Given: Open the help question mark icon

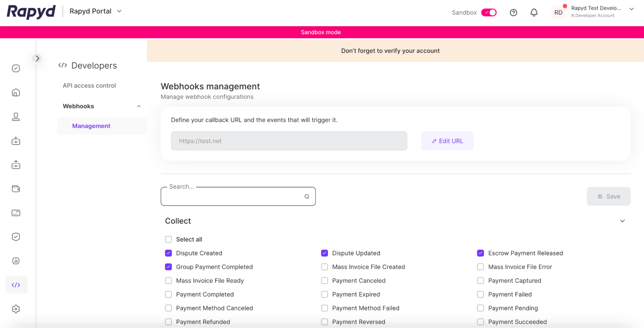Looking at the screenshot, I should tap(513, 12).
